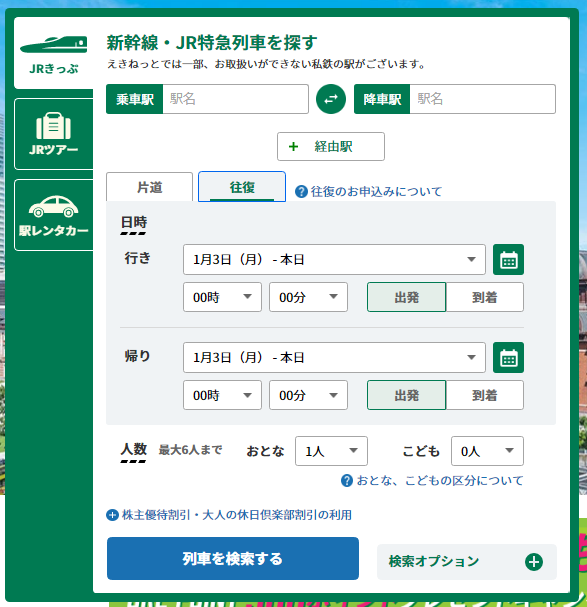Open the calendar for 行き date
This screenshot has width=587, height=607.
tap(508, 259)
